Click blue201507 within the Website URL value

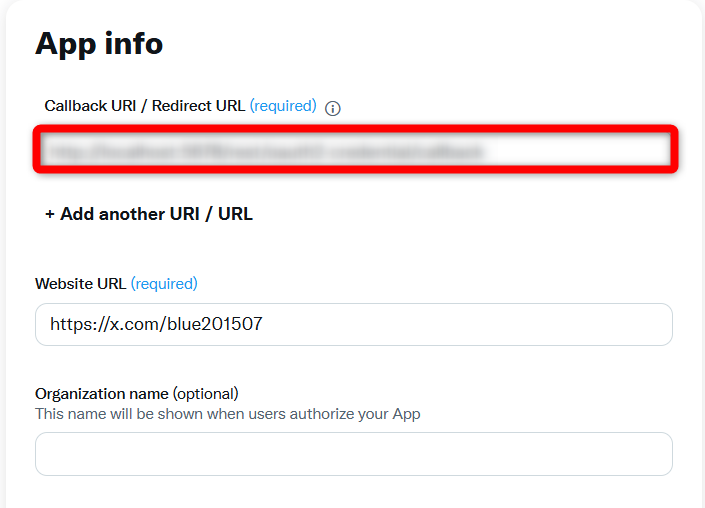[x=214, y=324]
